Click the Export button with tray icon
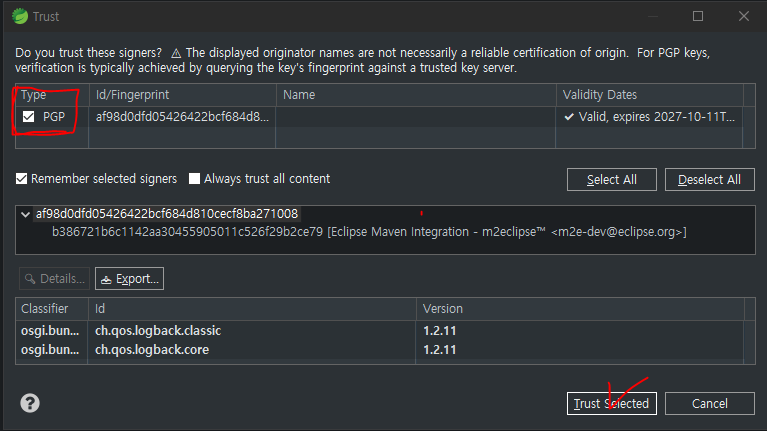Screen dimensions: 767x431 129,278
